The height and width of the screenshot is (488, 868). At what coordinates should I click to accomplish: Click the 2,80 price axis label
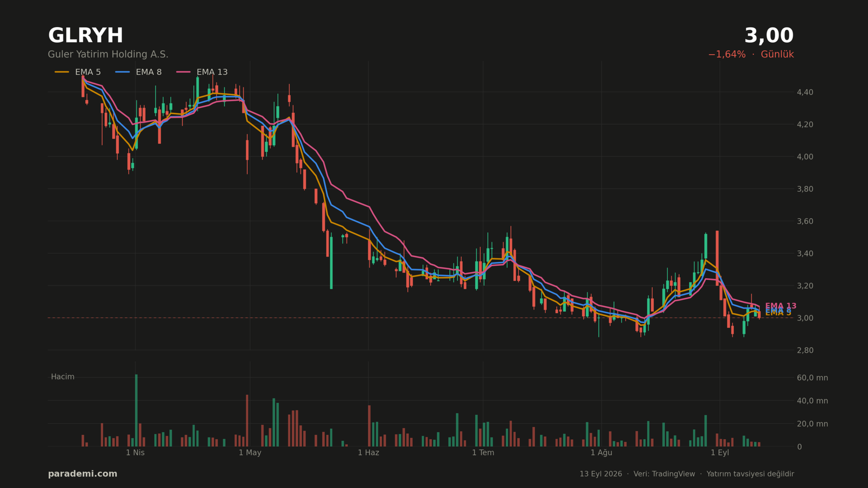[x=805, y=350]
